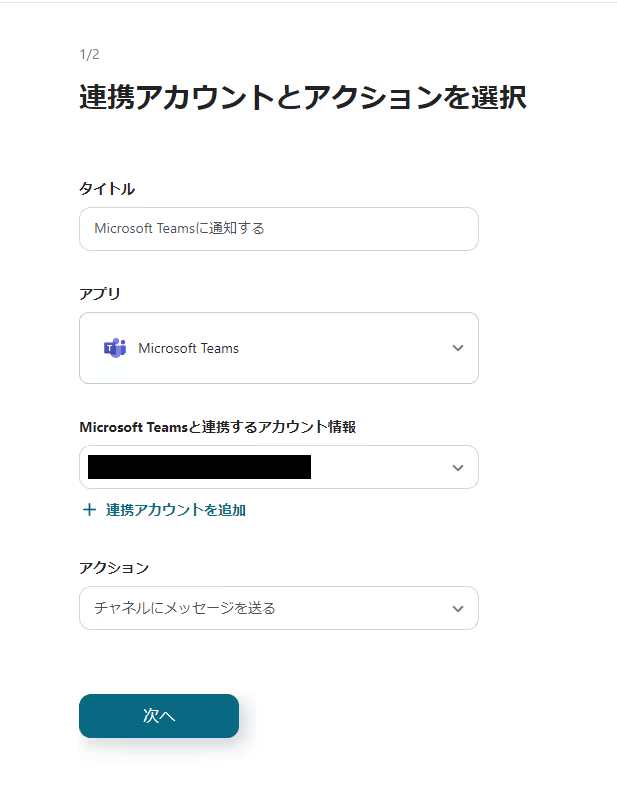This screenshot has height=794, width=617.
Task: Click the Microsoft Teams logo icon
Action: [115, 348]
